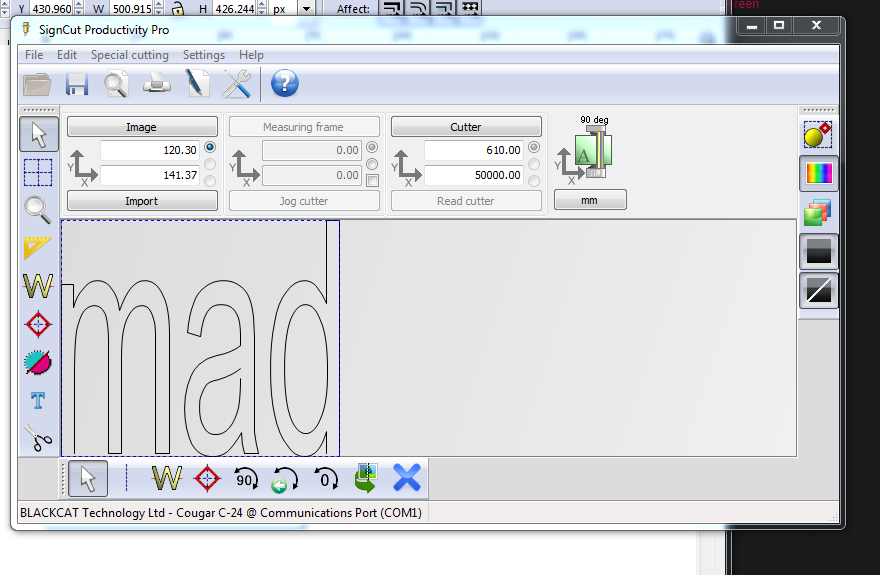Screen dimensions: 880x575
Task: Open help with blue question mark icon
Action: (x=285, y=84)
